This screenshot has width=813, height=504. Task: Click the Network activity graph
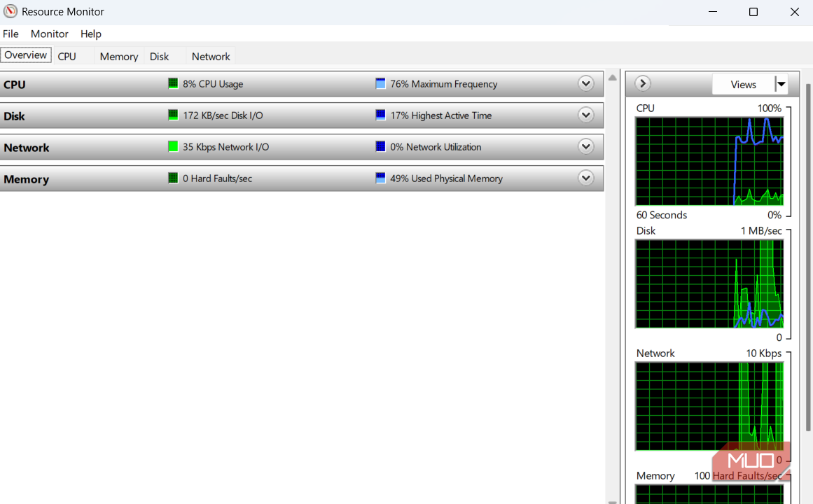[709, 406]
